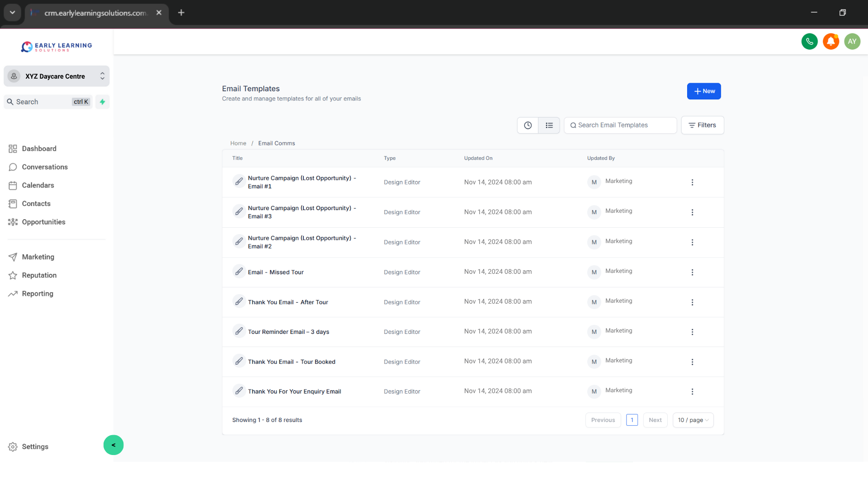This screenshot has width=868, height=488.
Task: Open the 10 / page dropdown
Action: coord(693,420)
